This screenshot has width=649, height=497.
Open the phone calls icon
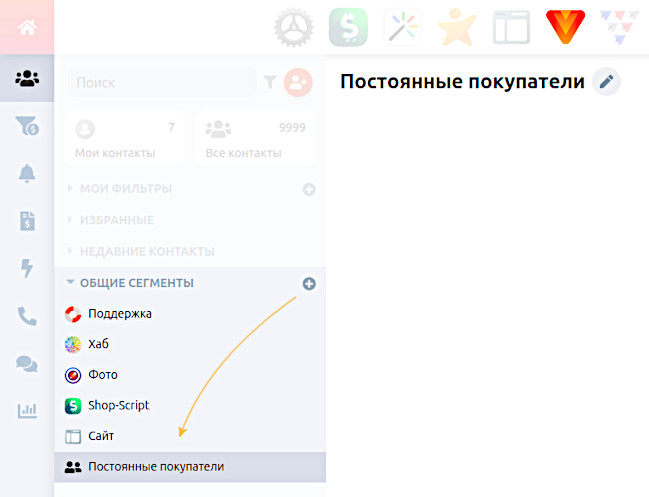(27, 316)
